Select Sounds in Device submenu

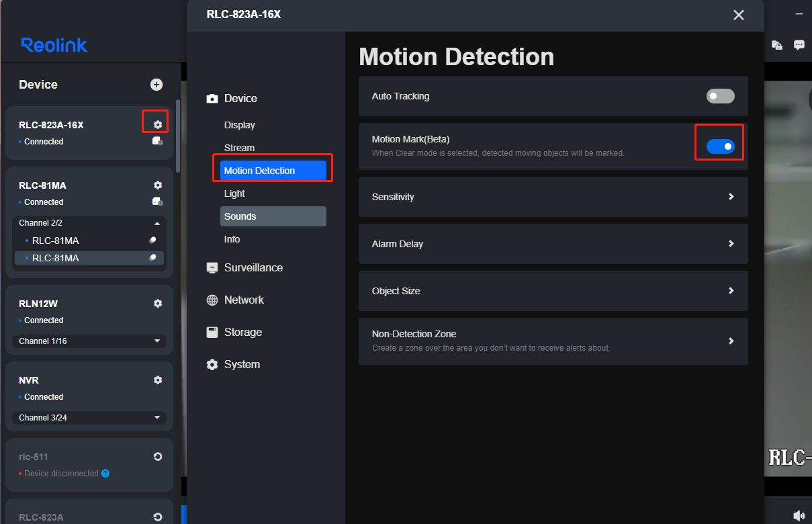273,216
